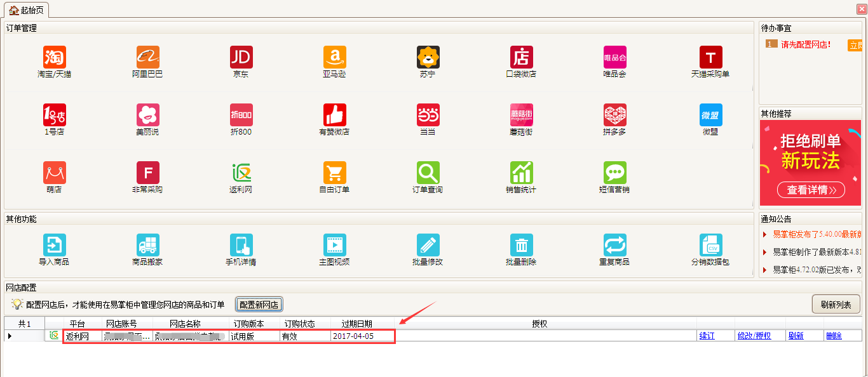Launch the 非常采购 icon

[147, 173]
